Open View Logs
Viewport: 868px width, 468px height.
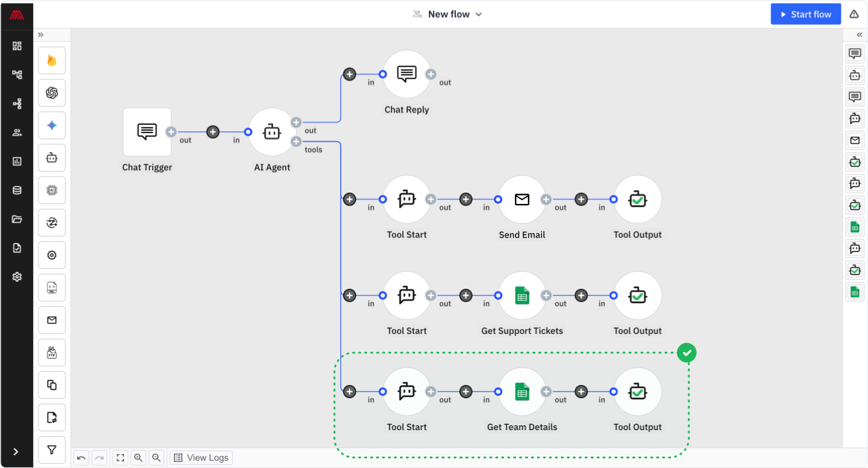click(x=202, y=458)
